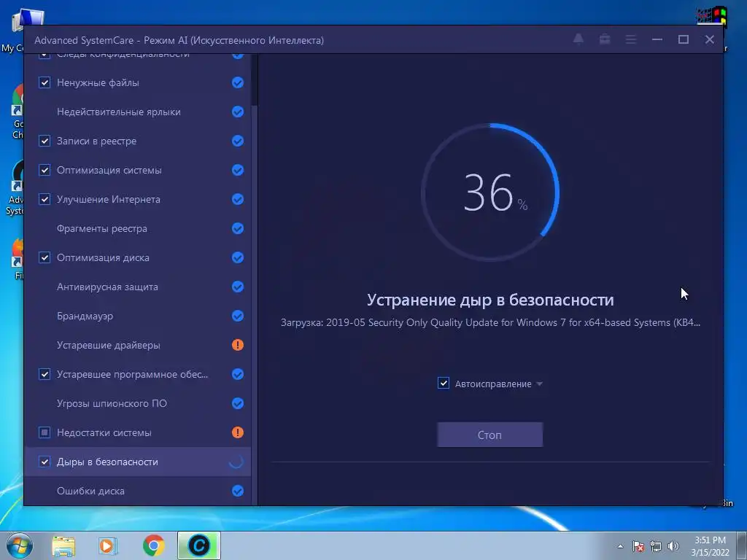Image resolution: width=747 pixels, height=560 pixels.
Task: Select the Недействительные ярлыки item
Action: coord(138,112)
